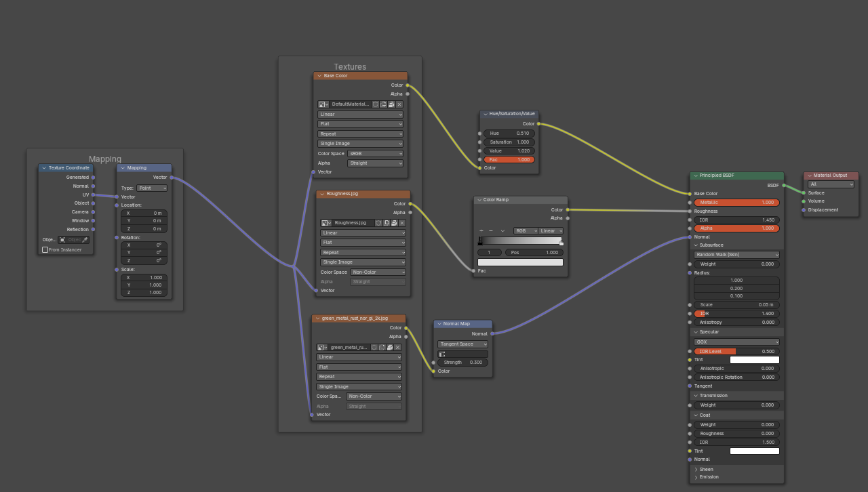Click new image icon in Roughness.jpg node
Screen dimensions: 868x492
387,223
